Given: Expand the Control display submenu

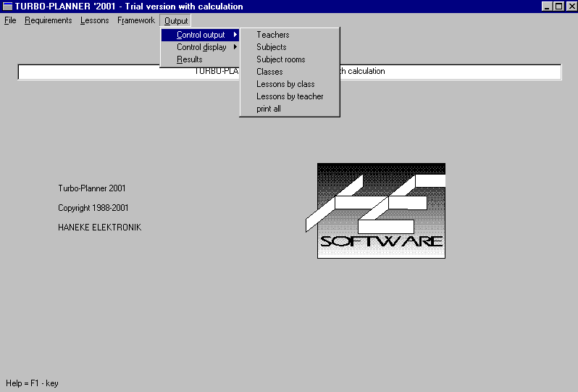Looking at the screenshot, I should coord(200,47).
